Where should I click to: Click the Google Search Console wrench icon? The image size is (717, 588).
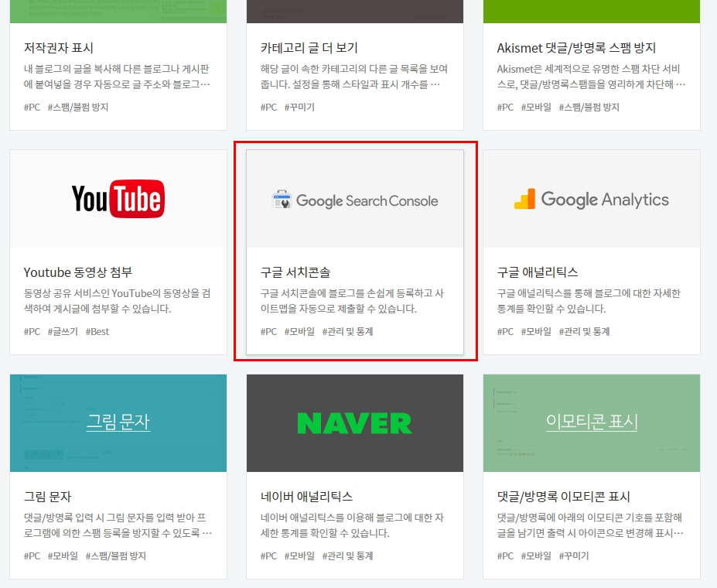tap(282, 200)
